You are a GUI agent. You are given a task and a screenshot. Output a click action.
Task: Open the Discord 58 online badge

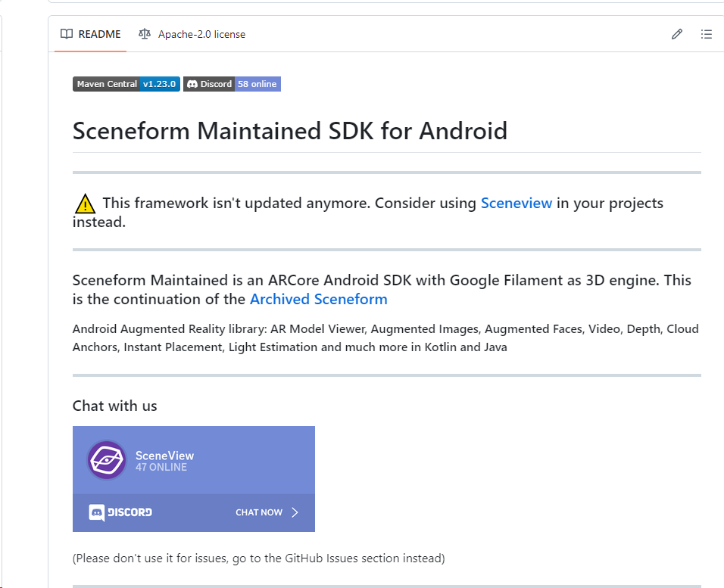(232, 84)
